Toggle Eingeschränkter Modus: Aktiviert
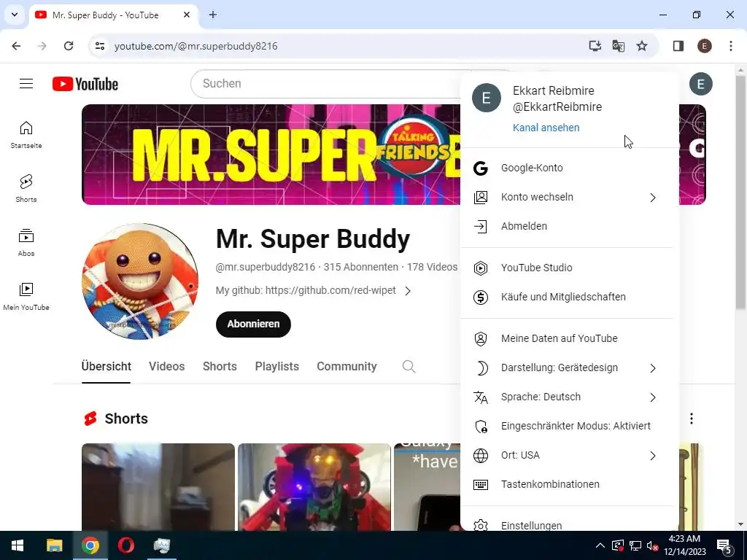The image size is (747, 560). click(569, 426)
